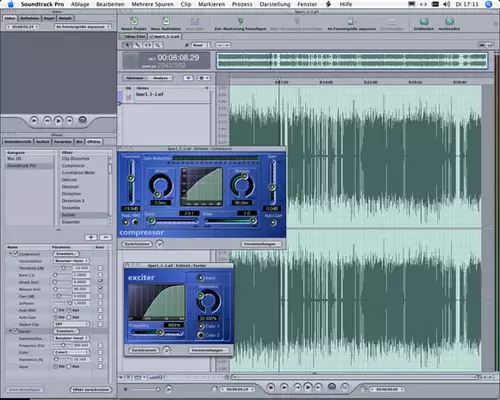The image size is (500, 400).
Task: Click the minus button to remove effect
Action: [x=106, y=237]
